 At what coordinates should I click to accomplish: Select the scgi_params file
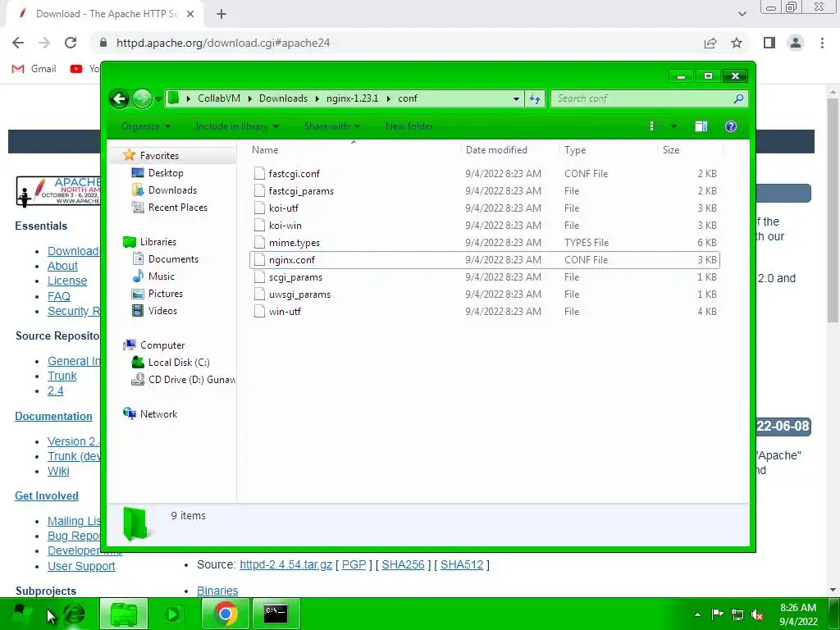click(484, 277)
